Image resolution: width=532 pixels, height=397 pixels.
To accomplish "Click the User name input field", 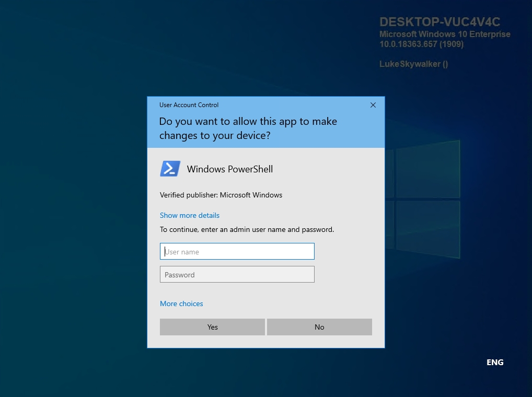I will (237, 251).
